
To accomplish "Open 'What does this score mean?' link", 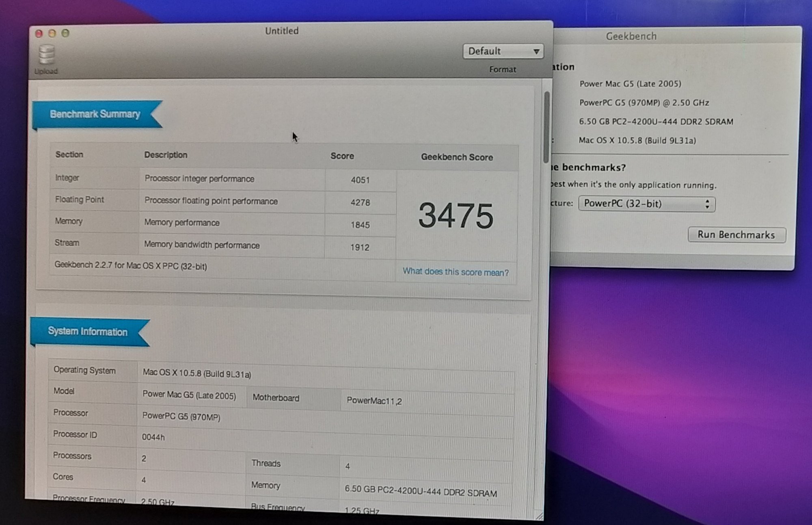I will (x=456, y=272).
